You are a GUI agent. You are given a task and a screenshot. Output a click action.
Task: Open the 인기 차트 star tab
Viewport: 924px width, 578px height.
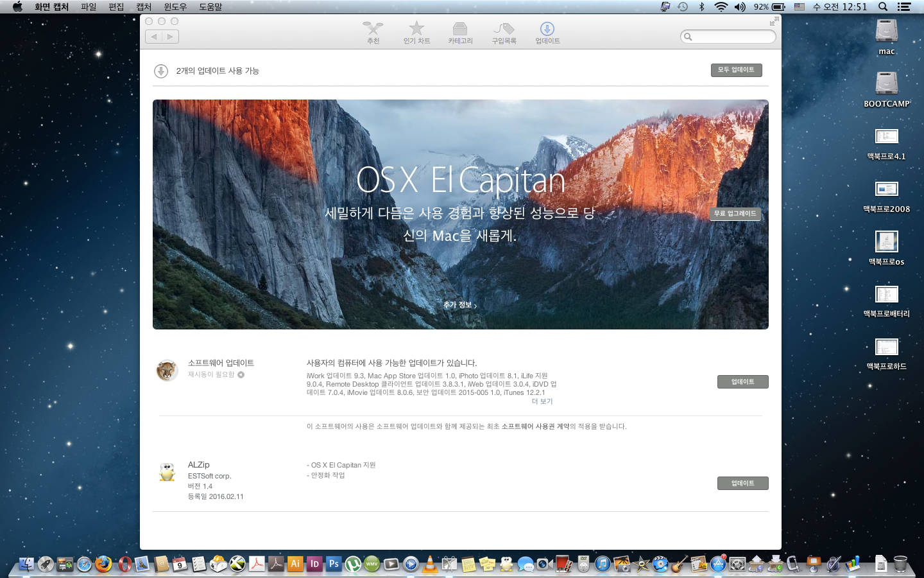(x=416, y=32)
